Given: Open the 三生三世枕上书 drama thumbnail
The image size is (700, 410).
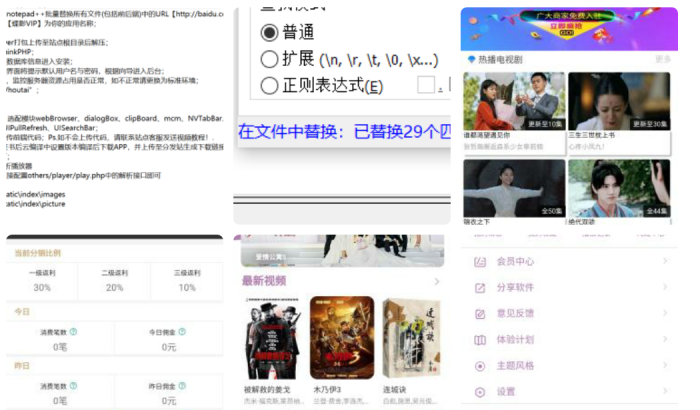Looking at the screenshot, I should [619, 101].
